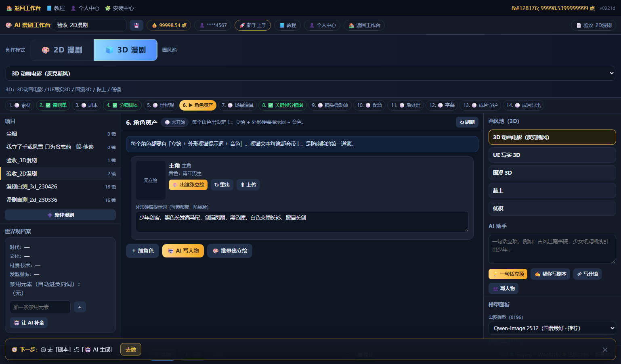Open the 出图模型 Qwen-Image 2512 dropdown
This screenshot has height=364, width=621.
(552, 328)
